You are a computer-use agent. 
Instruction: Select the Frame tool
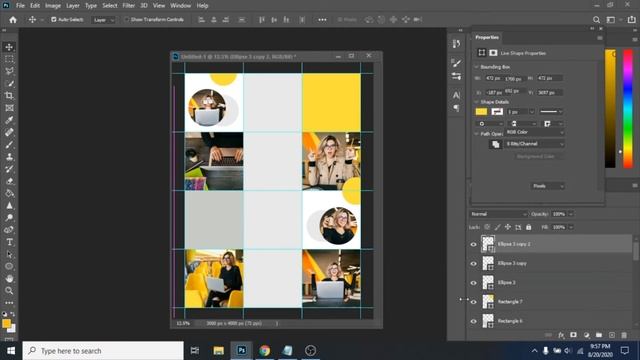9,108
